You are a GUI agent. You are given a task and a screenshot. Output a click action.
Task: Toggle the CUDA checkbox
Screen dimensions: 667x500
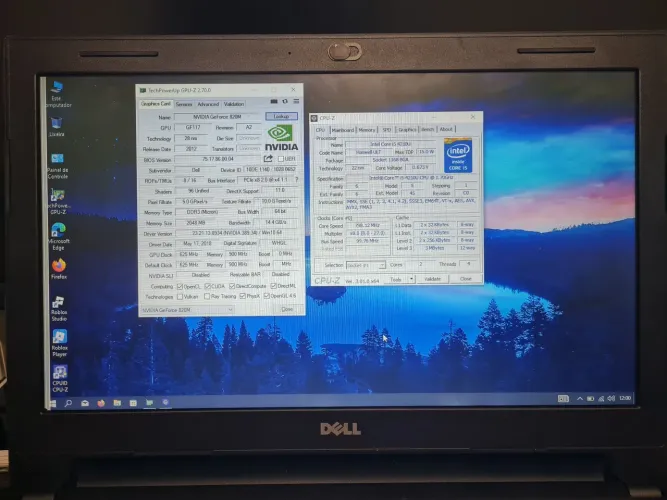tap(208, 286)
